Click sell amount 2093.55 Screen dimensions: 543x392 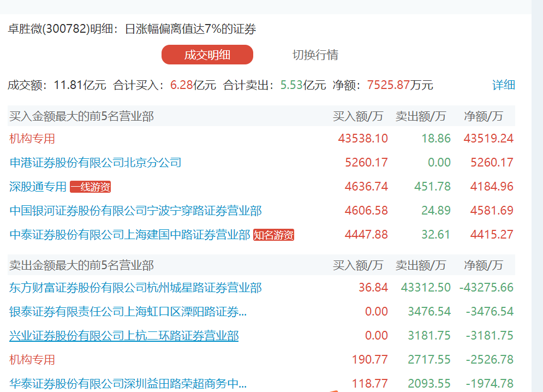click(429, 383)
